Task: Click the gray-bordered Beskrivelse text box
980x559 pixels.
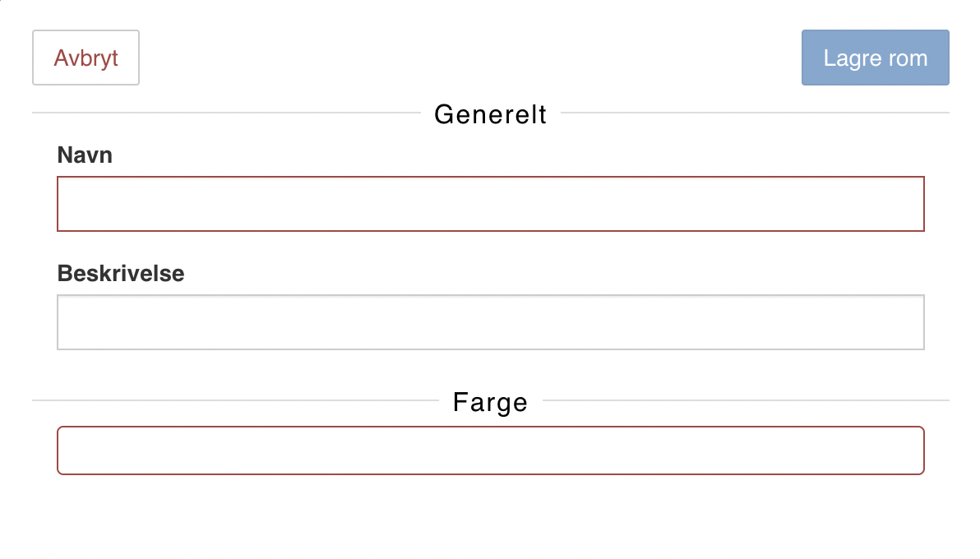Action: point(491,322)
